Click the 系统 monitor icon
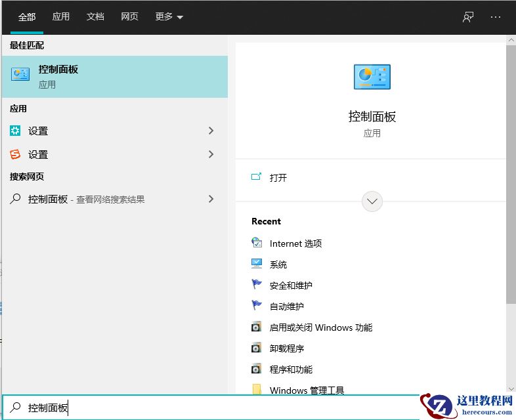Image resolution: width=516 pixels, height=420 pixels. 257,264
